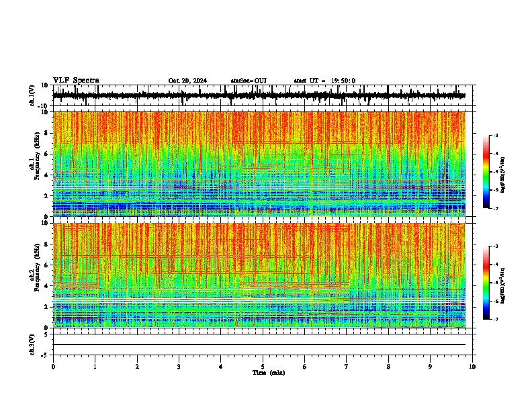Screen dimensions: 532x411
Task: Click inside the ch.1 spectrogram panel
Action: tap(259, 164)
